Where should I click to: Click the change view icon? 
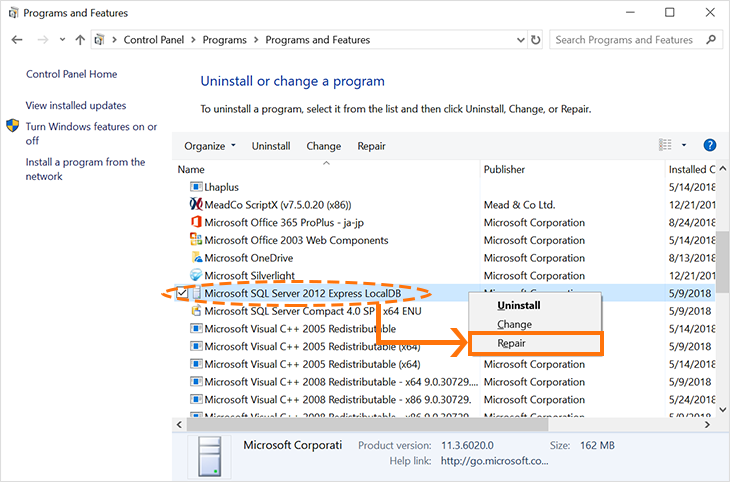point(665,145)
